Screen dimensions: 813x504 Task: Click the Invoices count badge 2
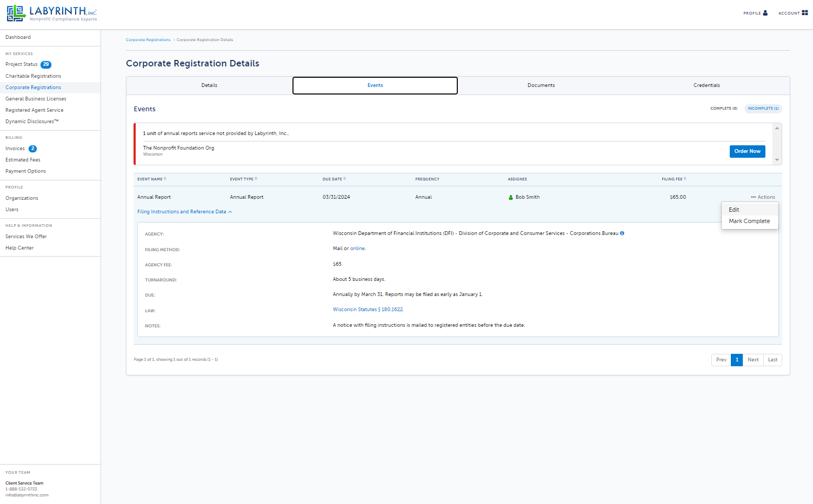coord(32,149)
